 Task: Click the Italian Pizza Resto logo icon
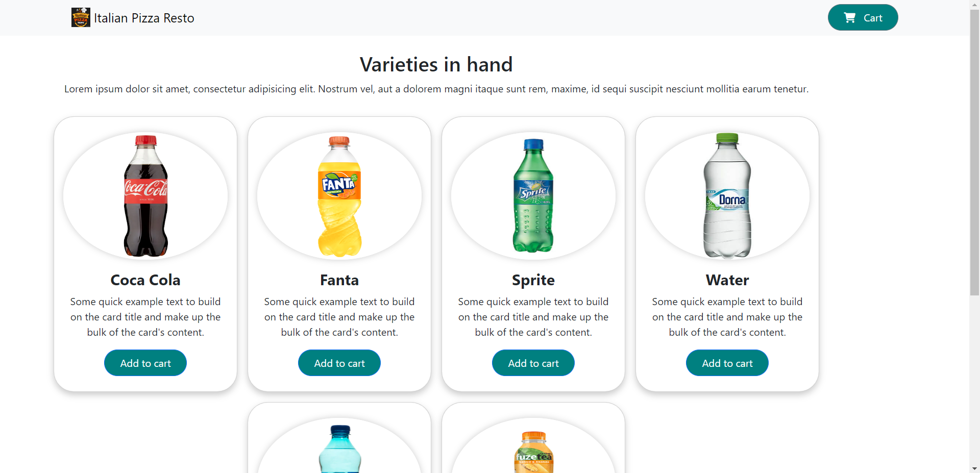pos(81,17)
